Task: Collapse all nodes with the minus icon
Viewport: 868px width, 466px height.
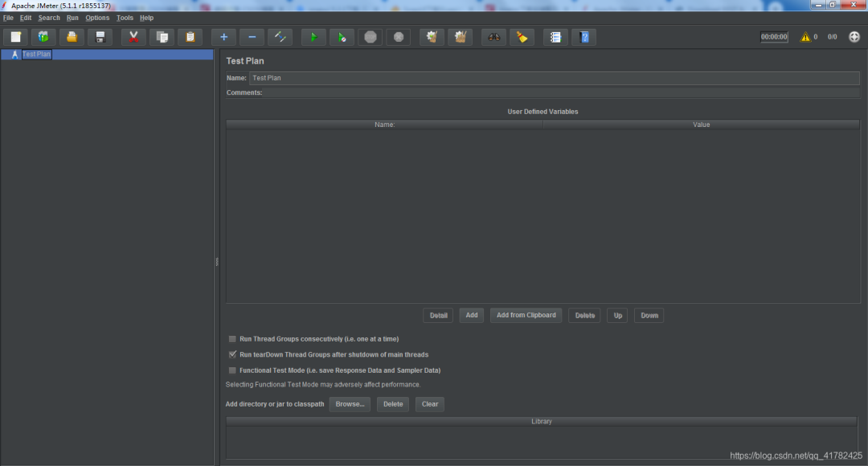Action: pyautogui.click(x=252, y=37)
